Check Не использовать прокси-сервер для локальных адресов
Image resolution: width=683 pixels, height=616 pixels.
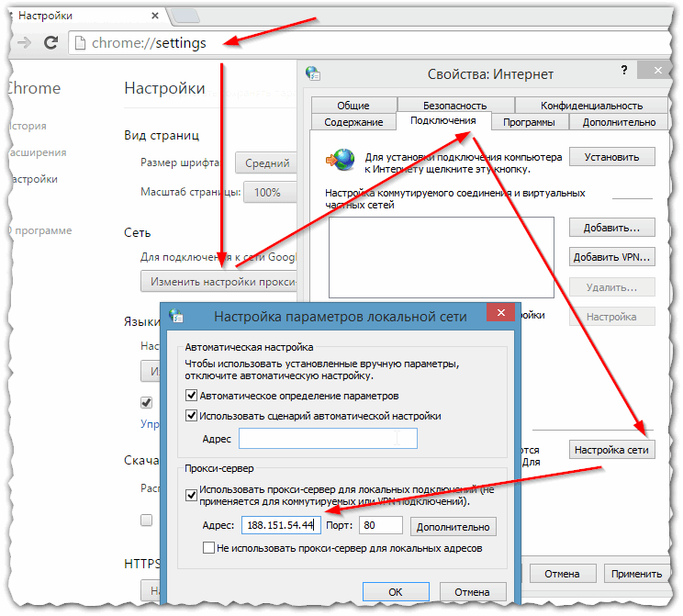(x=208, y=547)
